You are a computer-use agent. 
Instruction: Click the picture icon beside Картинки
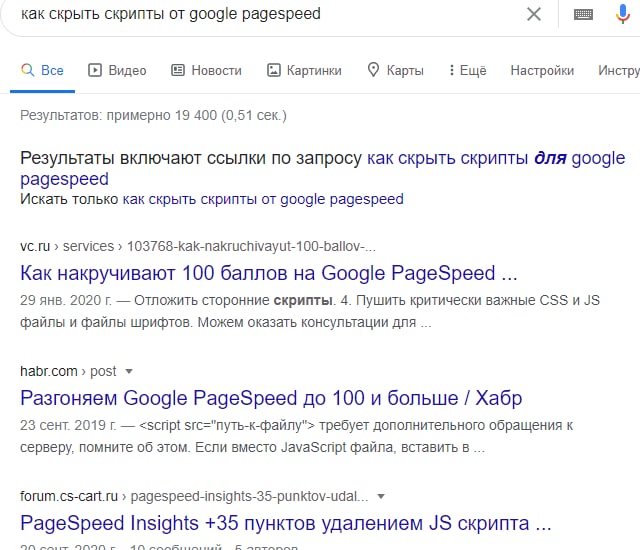[x=273, y=70]
